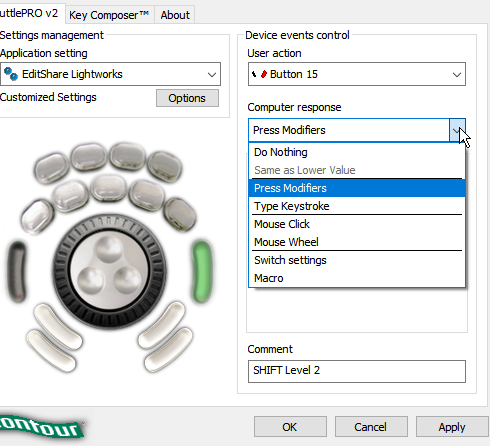Choose Type Keystroke response

357,206
